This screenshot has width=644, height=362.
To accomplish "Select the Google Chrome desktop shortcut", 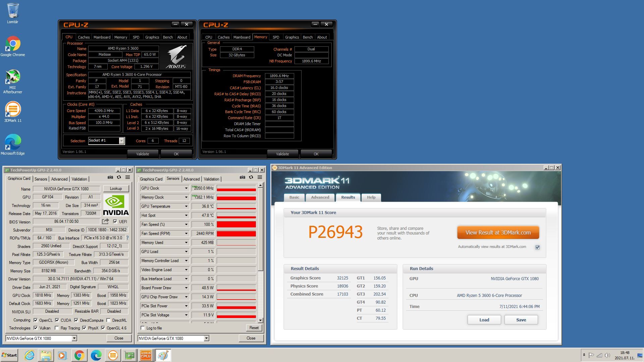I will (x=12, y=46).
